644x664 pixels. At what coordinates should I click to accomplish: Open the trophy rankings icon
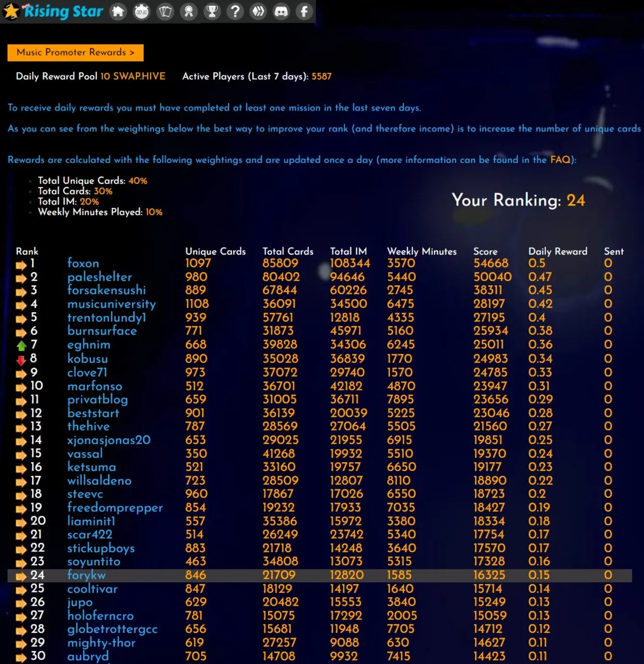(212, 11)
